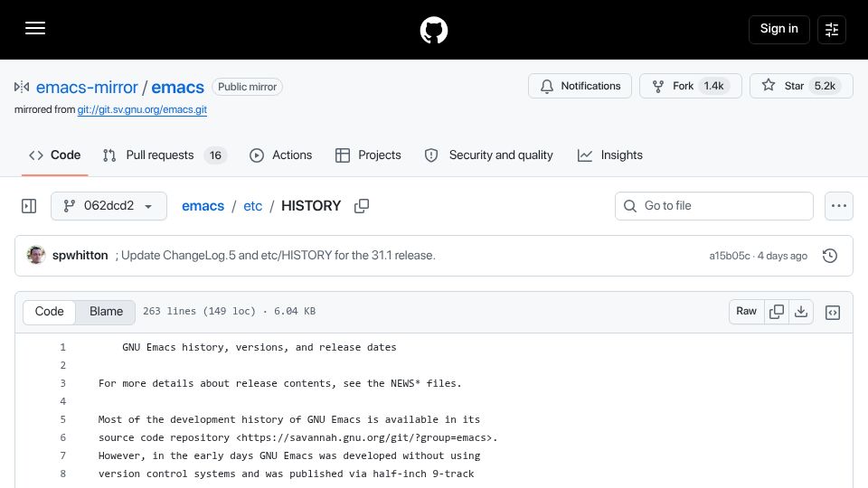The width and height of the screenshot is (868, 488).
Task: Click the 'version control systems' line
Action: 287,474
